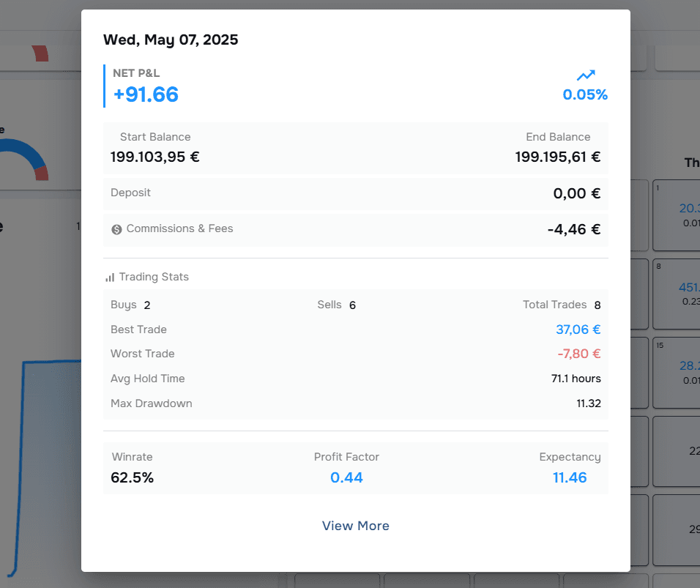This screenshot has height=588, width=700.
Task: Select calendar day 15 cell behind the dialog
Action: pos(675,372)
